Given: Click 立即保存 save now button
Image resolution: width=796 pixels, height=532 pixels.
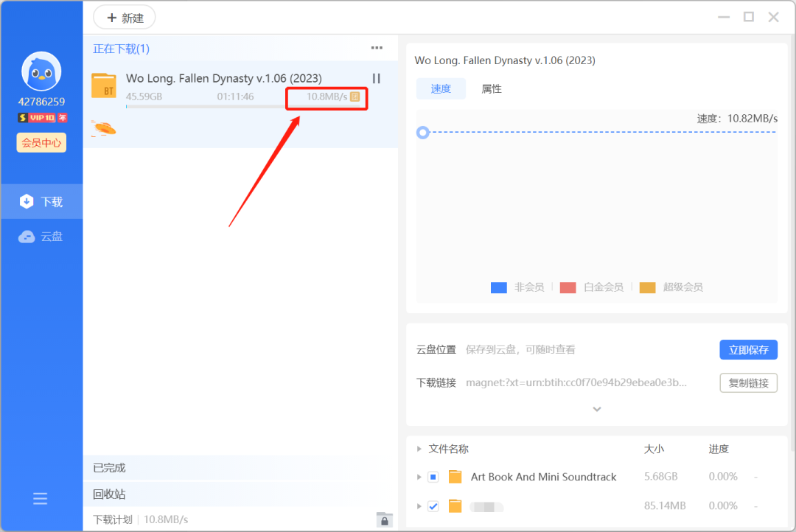Looking at the screenshot, I should (x=748, y=350).
